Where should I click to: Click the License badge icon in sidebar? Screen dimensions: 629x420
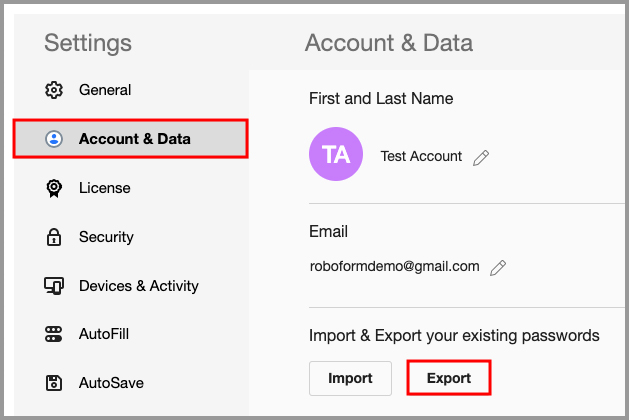55,188
